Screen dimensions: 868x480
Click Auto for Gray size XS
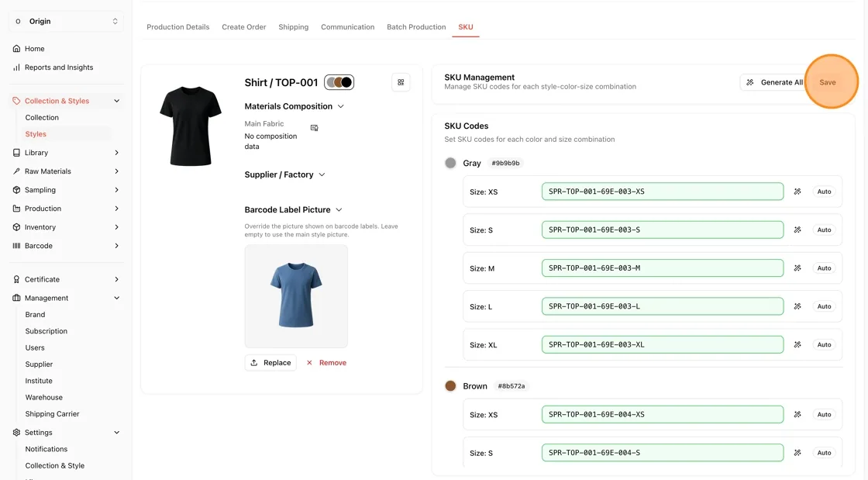(825, 192)
